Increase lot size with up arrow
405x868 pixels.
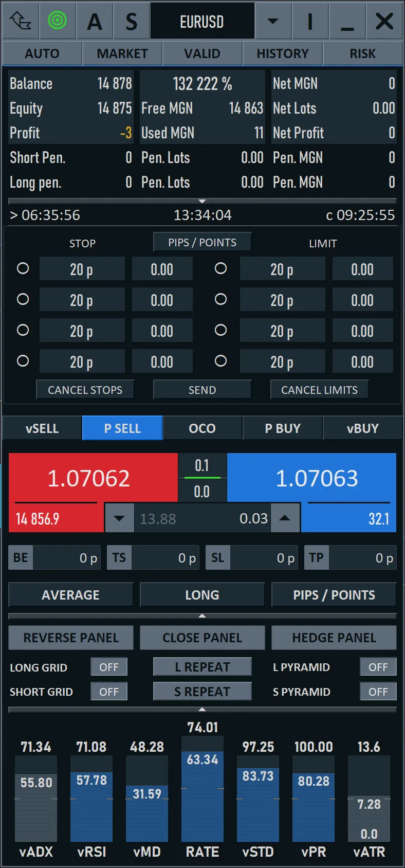pyautogui.click(x=285, y=518)
